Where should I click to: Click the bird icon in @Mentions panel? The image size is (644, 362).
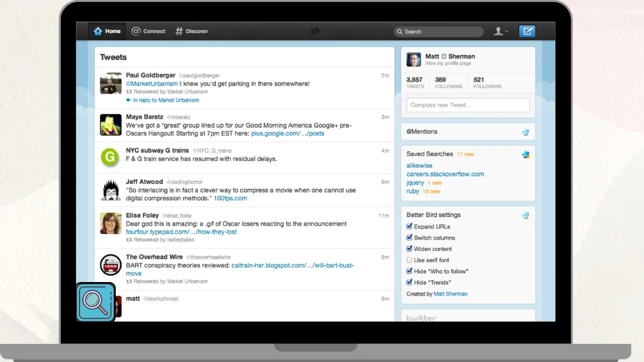[525, 132]
